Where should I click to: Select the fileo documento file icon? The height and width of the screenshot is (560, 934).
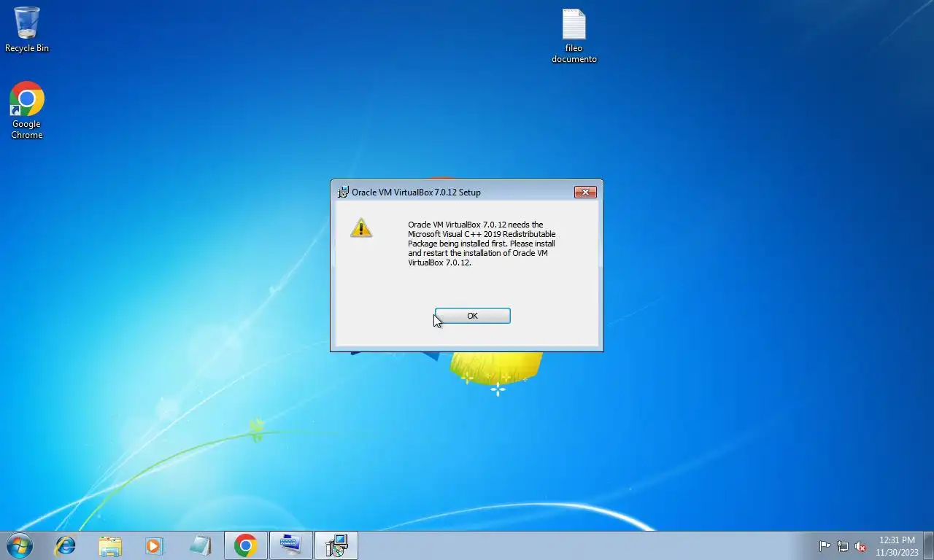[574, 36]
